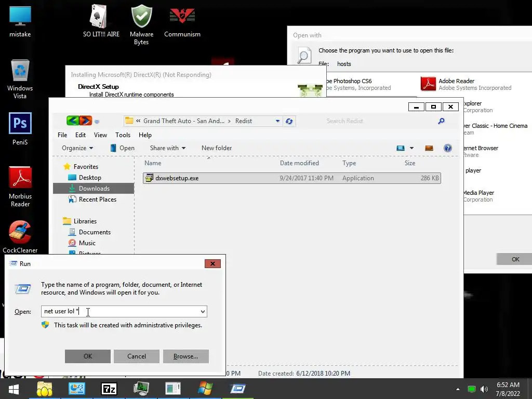Screen dimensions: 532x399
Task: Open the 7z taskbar icon
Action: 109,389
